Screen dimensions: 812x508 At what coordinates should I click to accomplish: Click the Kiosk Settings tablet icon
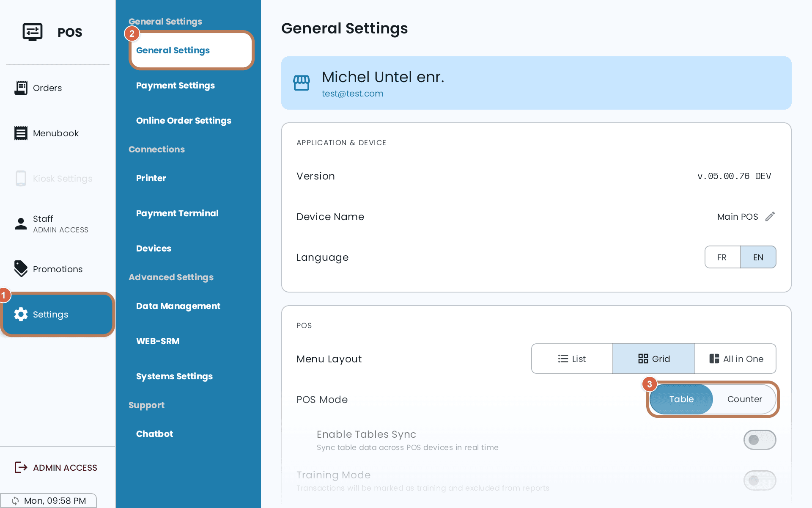click(x=21, y=178)
